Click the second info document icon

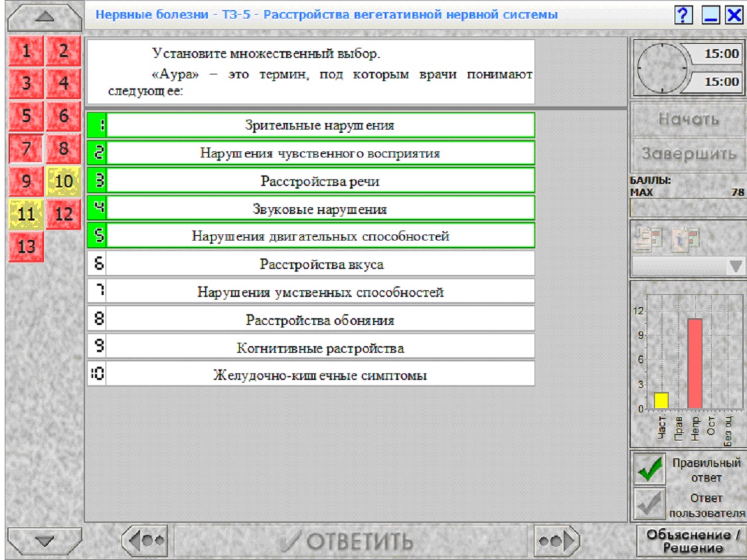[x=685, y=237]
